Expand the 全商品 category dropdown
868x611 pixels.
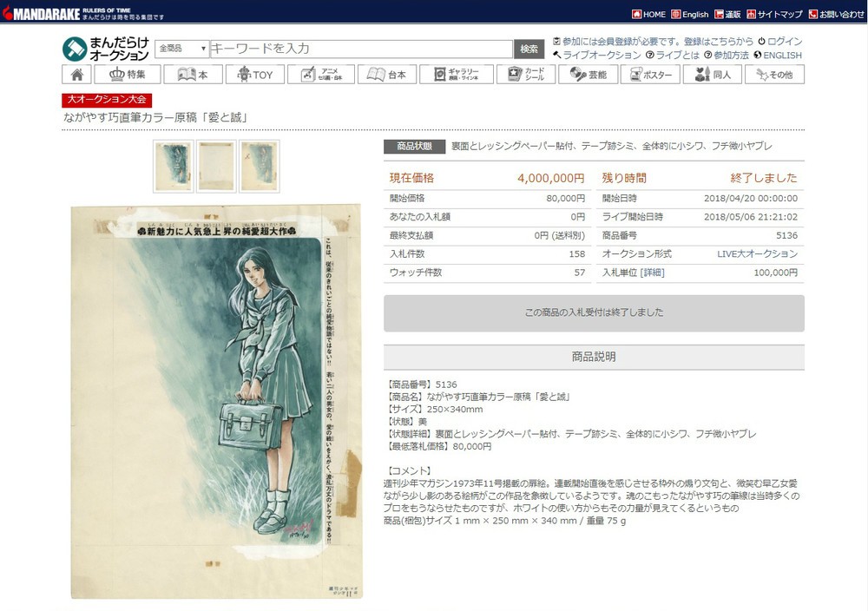181,49
